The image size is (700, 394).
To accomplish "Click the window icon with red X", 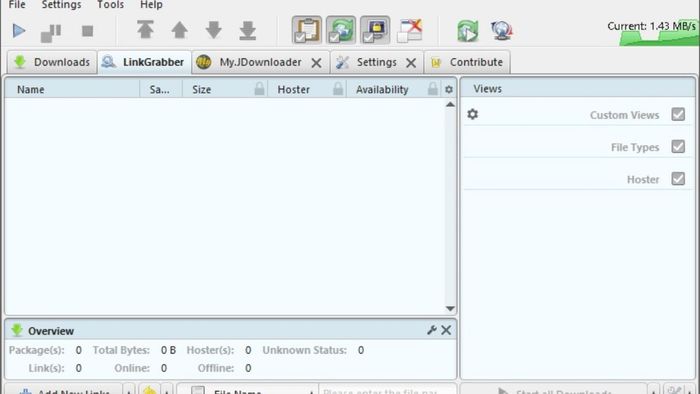I will 410,30.
